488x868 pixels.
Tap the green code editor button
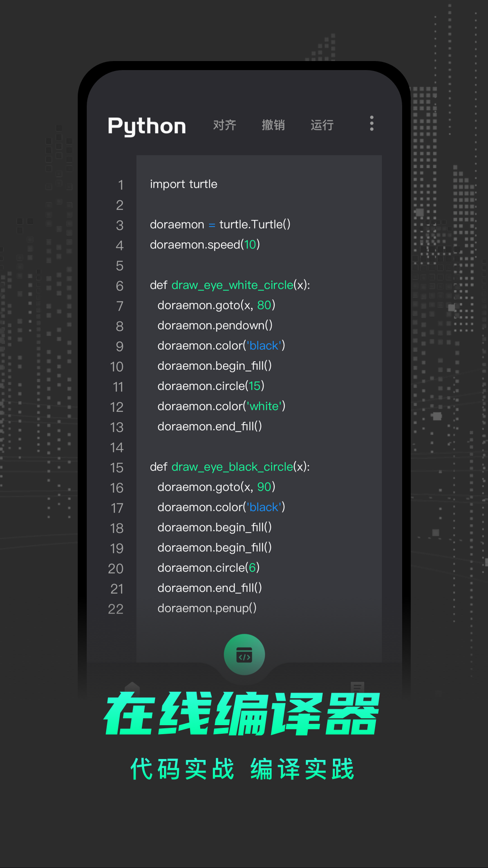pos(244,655)
